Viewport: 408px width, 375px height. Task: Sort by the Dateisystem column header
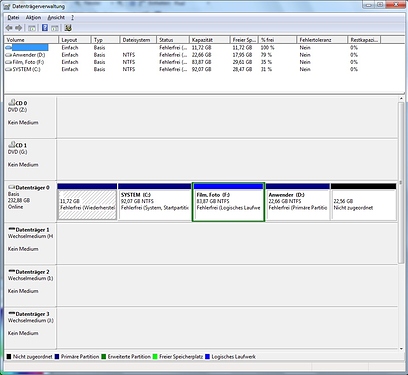[138, 40]
